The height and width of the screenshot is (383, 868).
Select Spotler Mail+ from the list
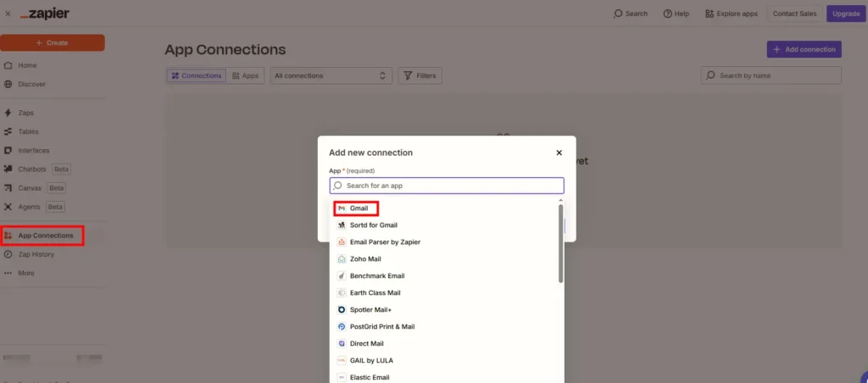(x=442, y=310)
